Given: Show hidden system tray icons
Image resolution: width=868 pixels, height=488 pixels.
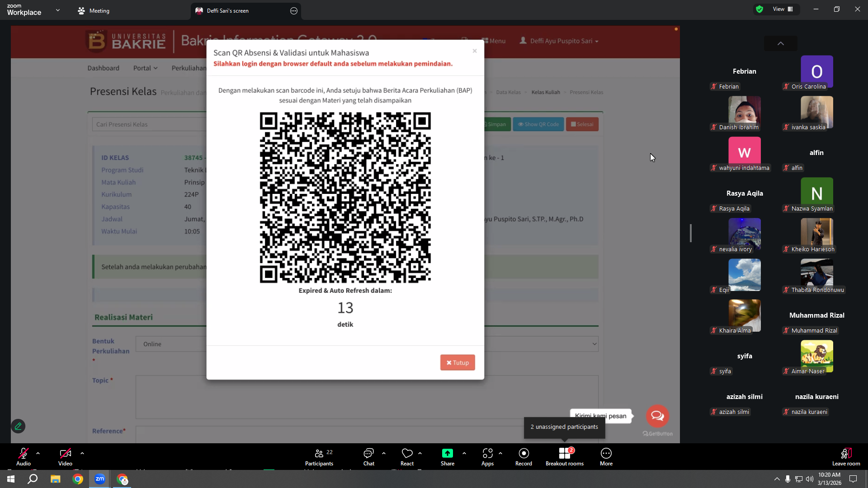Looking at the screenshot, I should point(777,479).
